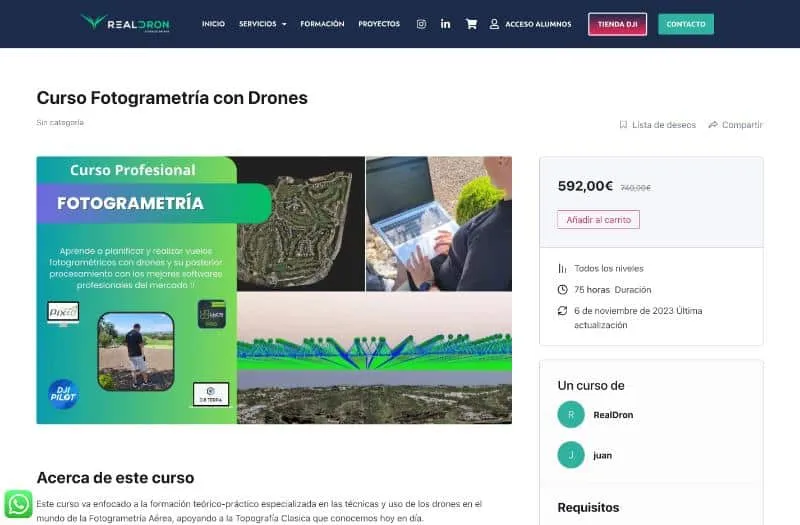Screen dimensions: 800x525
Task: Click the Requisitos heading
Action: point(588,507)
